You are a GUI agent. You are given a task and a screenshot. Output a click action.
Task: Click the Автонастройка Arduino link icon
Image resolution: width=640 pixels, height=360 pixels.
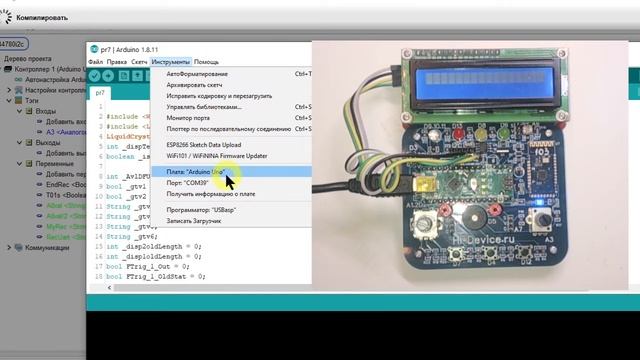click(19, 80)
